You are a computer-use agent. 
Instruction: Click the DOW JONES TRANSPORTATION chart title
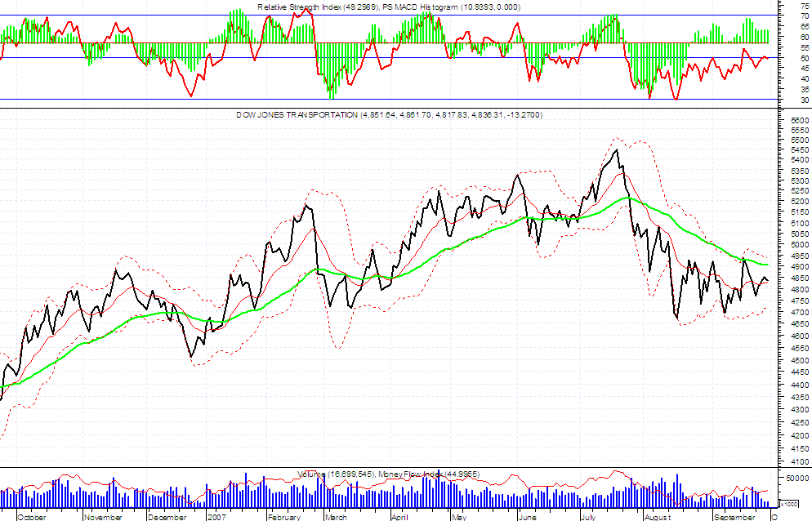pos(389,114)
